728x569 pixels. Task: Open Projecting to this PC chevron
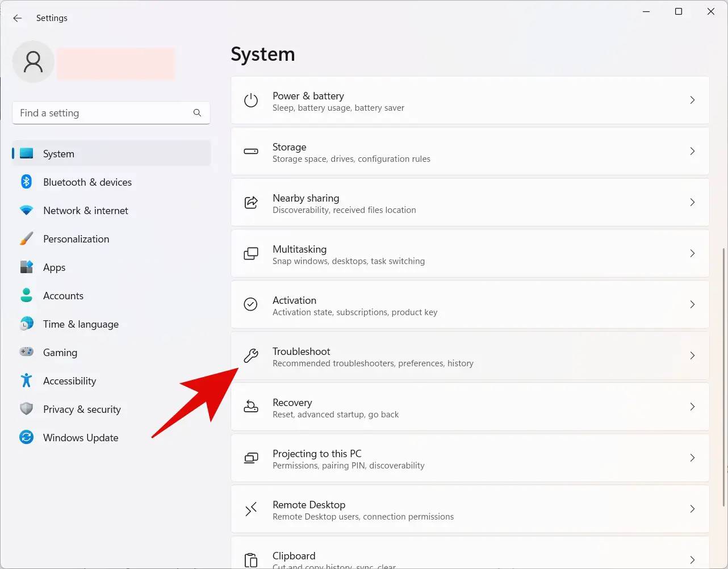tap(692, 458)
